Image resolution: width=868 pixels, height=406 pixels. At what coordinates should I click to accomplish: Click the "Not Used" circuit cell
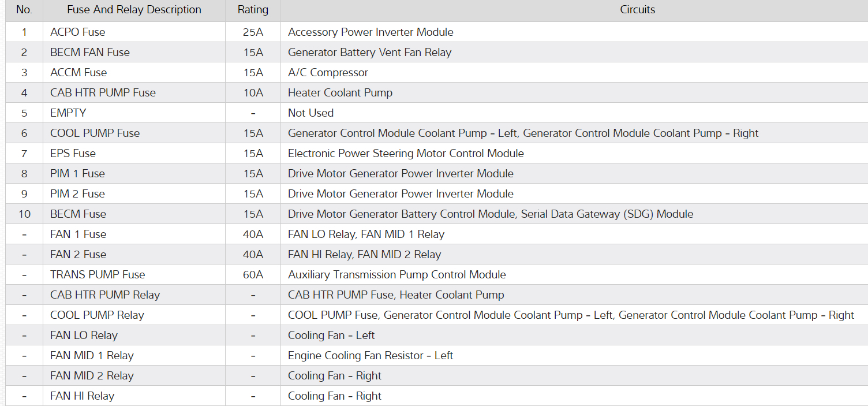coord(310,113)
